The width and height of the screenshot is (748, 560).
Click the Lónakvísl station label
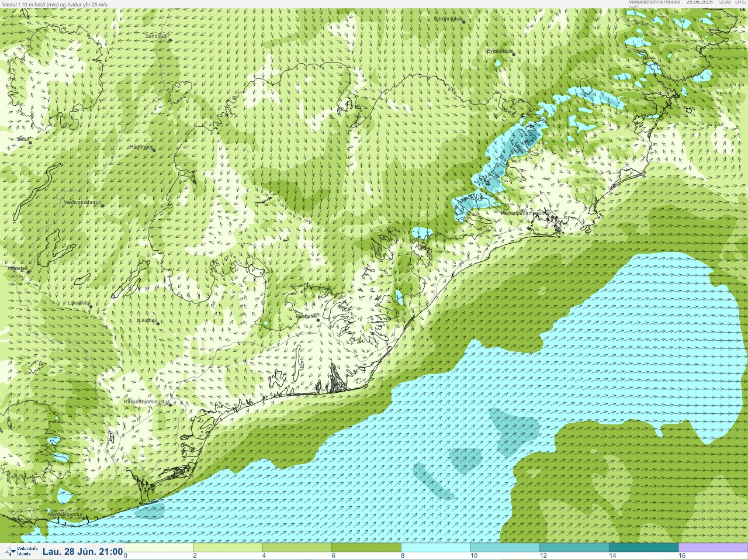coord(78,303)
